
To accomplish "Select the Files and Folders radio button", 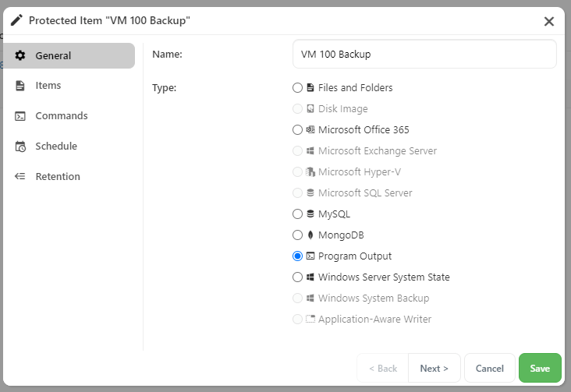I will pyautogui.click(x=297, y=88).
